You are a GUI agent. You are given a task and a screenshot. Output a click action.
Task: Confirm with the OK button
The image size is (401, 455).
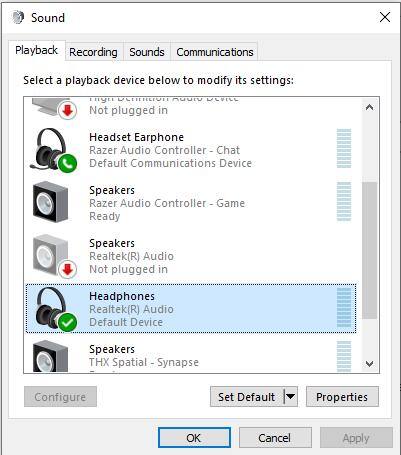tap(194, 438)
